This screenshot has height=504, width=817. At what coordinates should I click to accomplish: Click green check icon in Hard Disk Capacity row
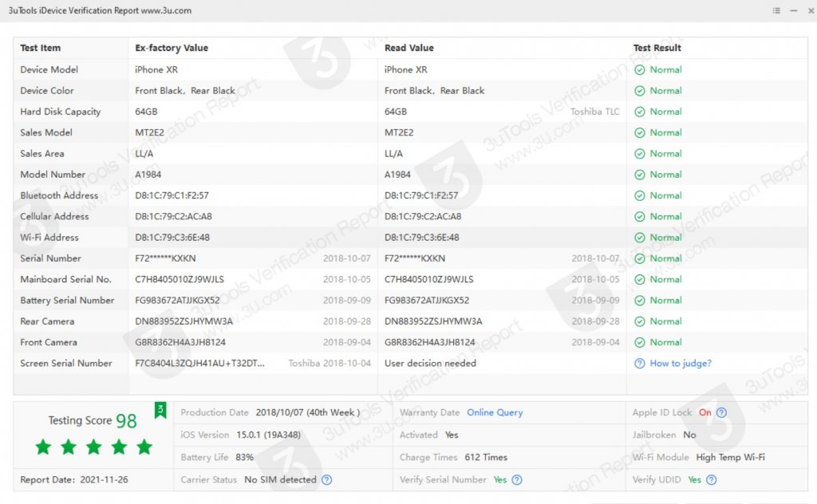(x=639, y=112)
